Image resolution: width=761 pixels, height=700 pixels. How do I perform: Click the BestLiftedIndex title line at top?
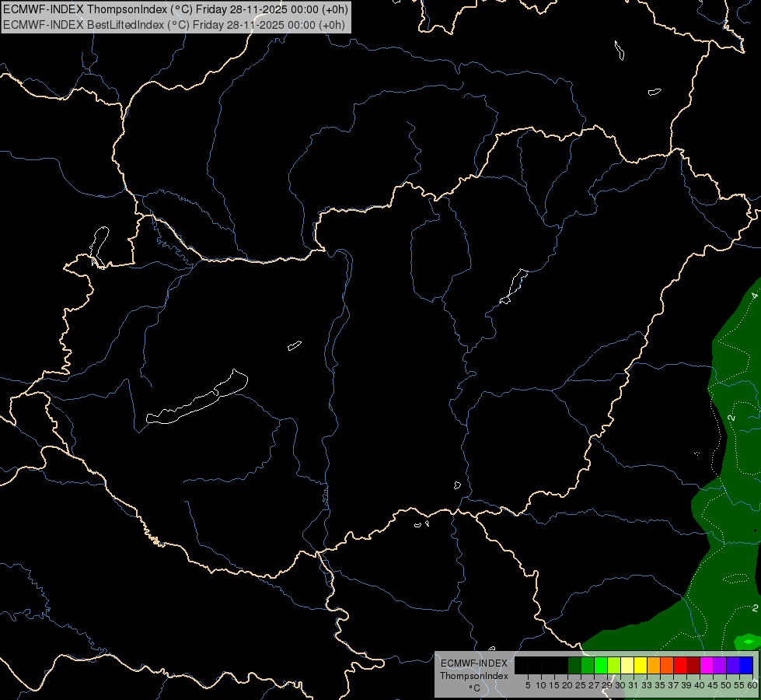(x=174, y=25)
